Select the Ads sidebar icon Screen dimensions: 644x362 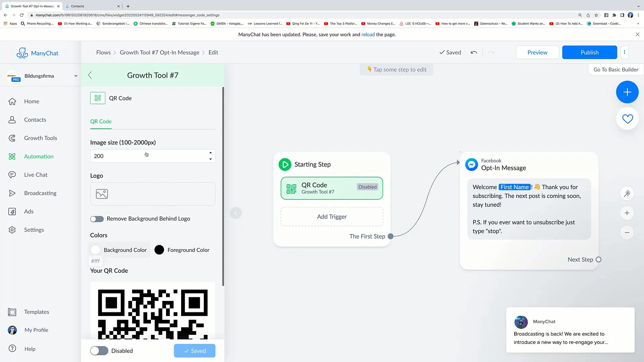click(12, 211)
